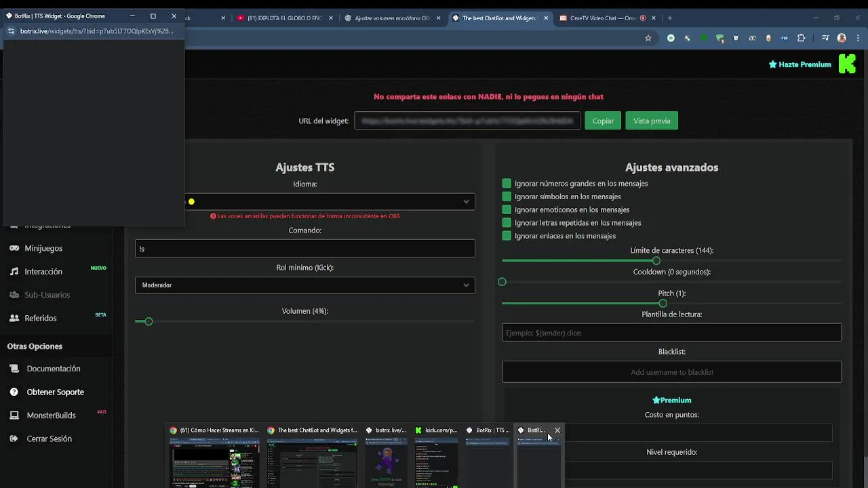Click the Plantilla de lectura input field
Screen dimensions: 868x488
tap(671, 333)
